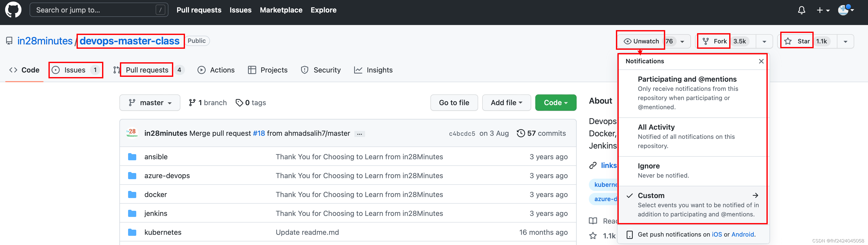868x245 pixels.
Task: Open the jenkins folder
Action: [x=156, y=213]
